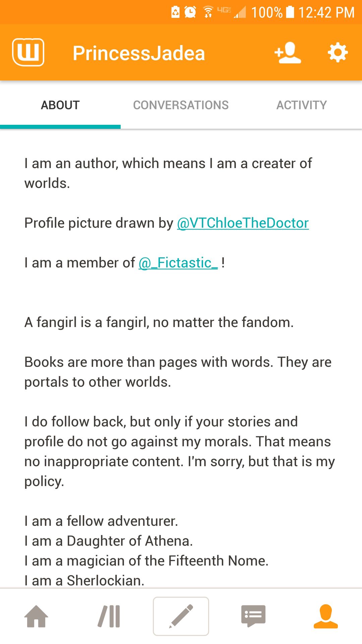Tap the PrincessJadea username title
This screenshot has width=362, height=644.
coord(139,53)
